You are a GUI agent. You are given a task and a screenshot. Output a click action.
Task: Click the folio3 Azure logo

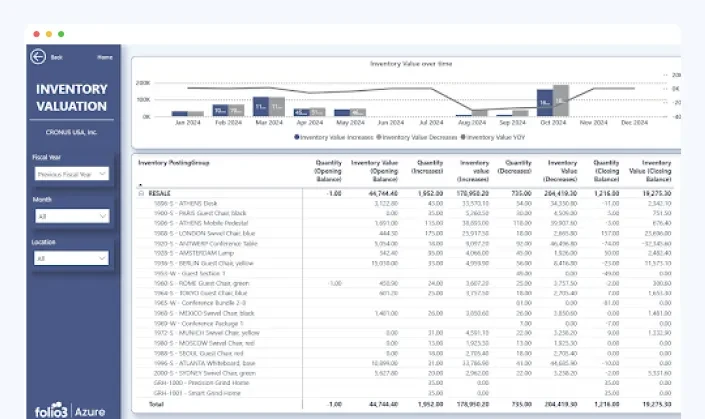click(70, 410)
